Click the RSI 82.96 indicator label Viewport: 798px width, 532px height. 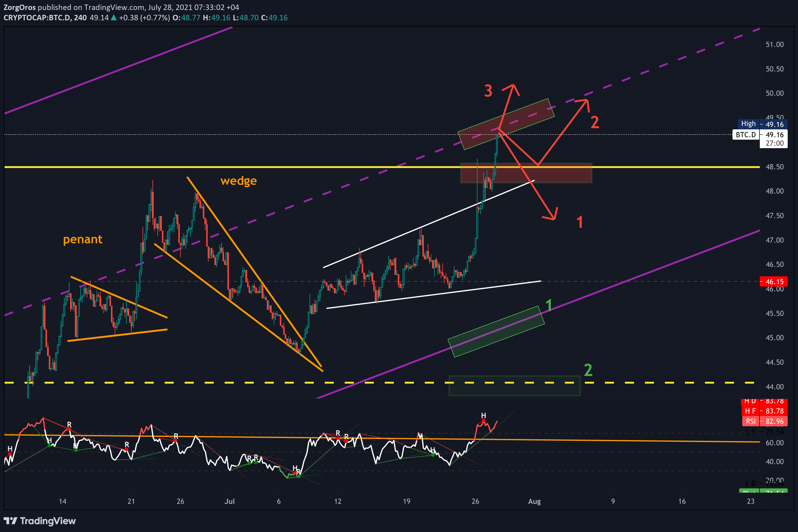[765, 421]
